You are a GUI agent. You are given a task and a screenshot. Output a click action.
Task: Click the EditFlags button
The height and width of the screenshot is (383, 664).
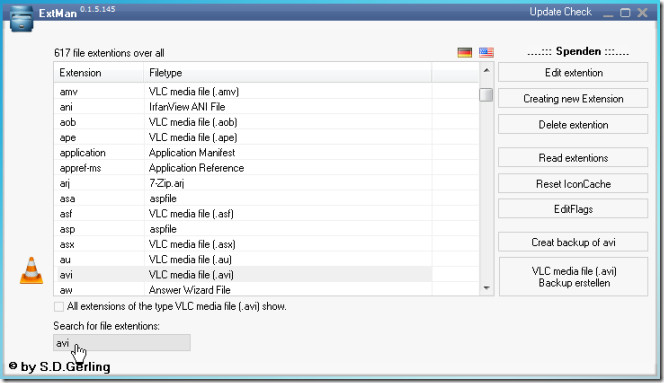[x=573, y=209]
